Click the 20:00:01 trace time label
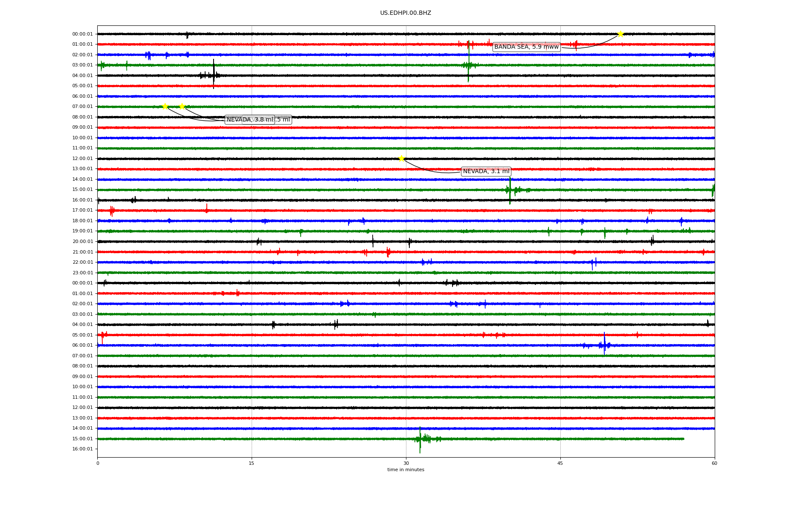Viewport: 812px width, 508px height. pyautogui.click(x=82, y=241)
